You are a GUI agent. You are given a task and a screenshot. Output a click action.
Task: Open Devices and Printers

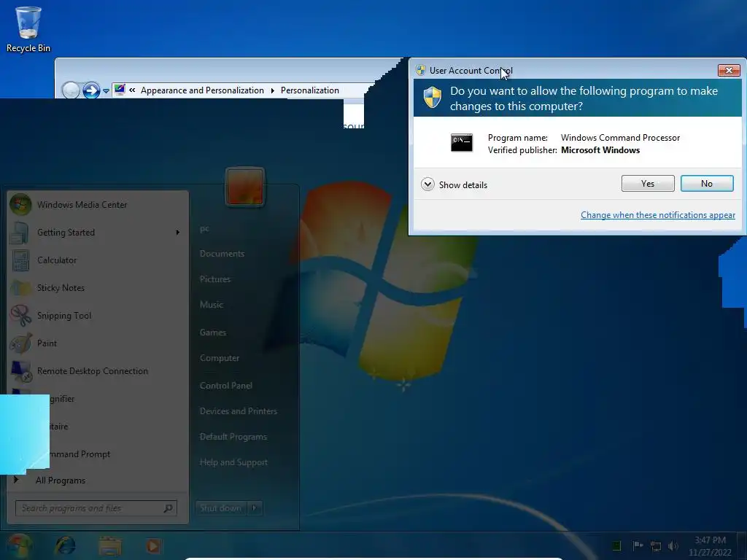point(239,411)
